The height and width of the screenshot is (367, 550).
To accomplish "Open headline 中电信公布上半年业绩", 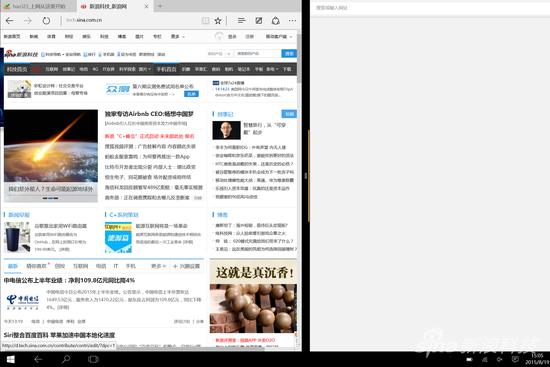I will click(x=69, y=280).
